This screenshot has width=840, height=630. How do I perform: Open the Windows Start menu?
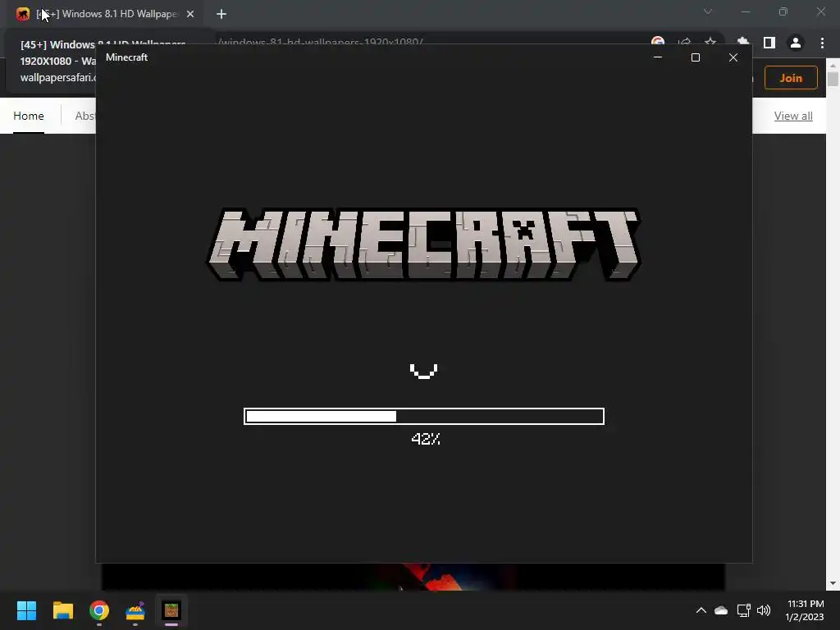click(26, 610)
